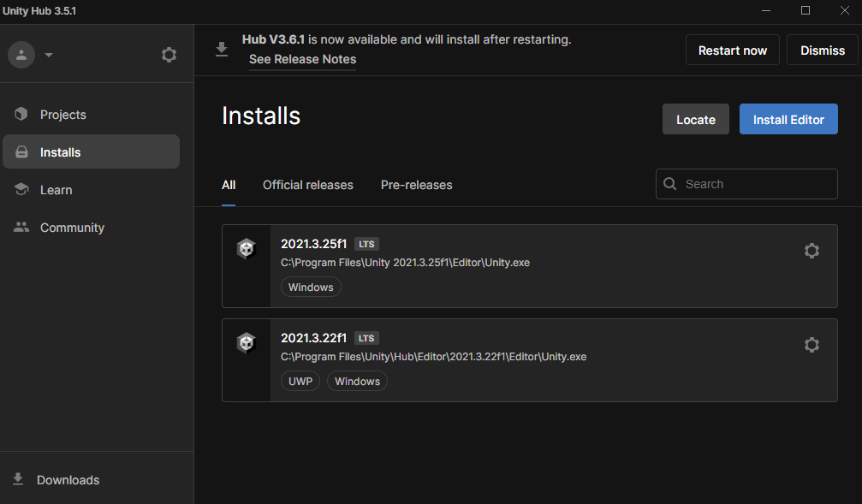Click UWP module tag under 2021.3.22f1
Viewport: 862px width, 504px height.
tap(300, 381)
